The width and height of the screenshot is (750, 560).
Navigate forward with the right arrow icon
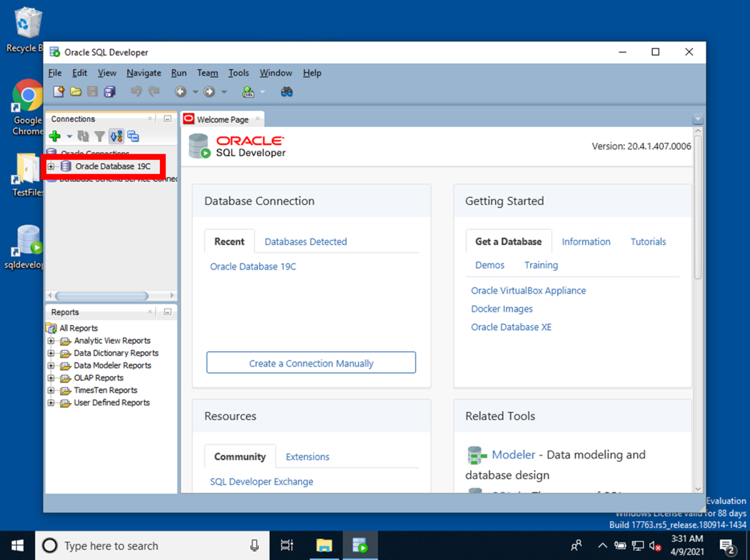(x=209, y=92)
